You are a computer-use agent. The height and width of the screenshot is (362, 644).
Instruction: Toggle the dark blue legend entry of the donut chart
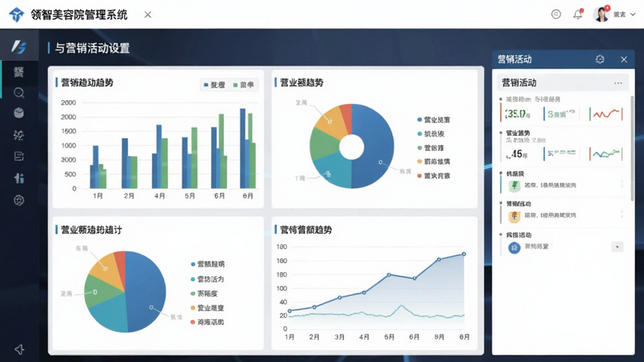coord(433,120)
